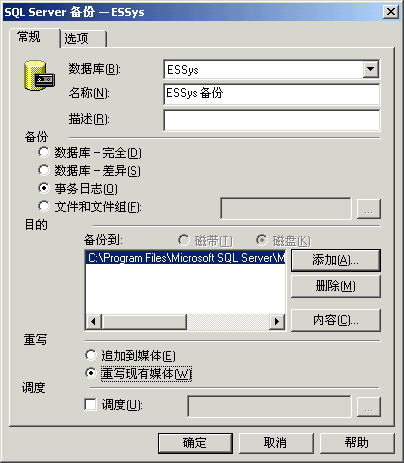Image resolution: width=404 pixels, height=463 pixels.
Task: Open backup media 内容 button
Action: [336, 320]
